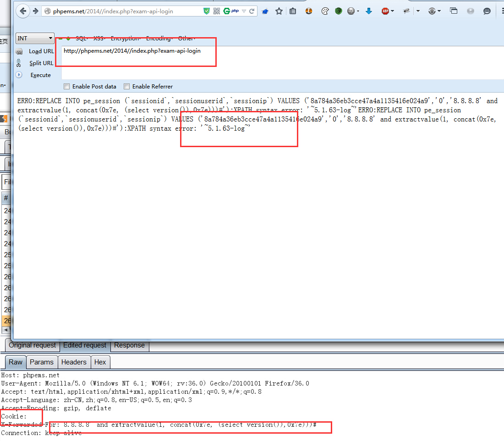The height and width of the screenshot is (441, 504).
Task: Click the green shield security icon
Action: pos(207,11)
